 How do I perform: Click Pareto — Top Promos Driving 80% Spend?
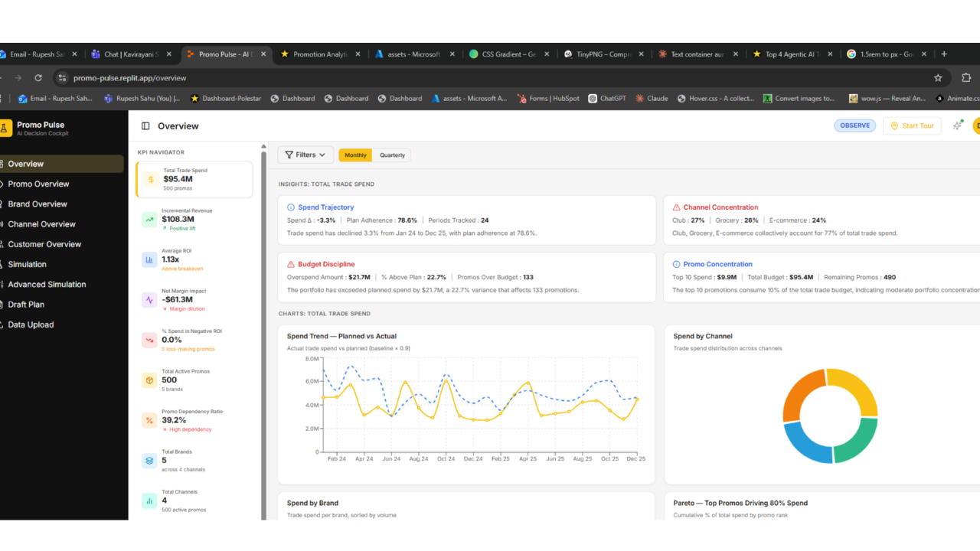tap(740, 503)
